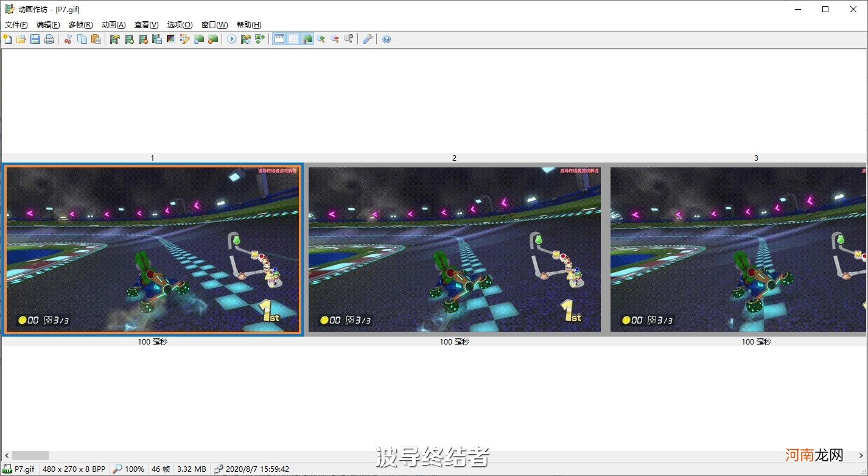Viewport: 868px width, 476px height.
Task: Click frame 1's 100 毫秒 delay label
Action: point(152,342)
